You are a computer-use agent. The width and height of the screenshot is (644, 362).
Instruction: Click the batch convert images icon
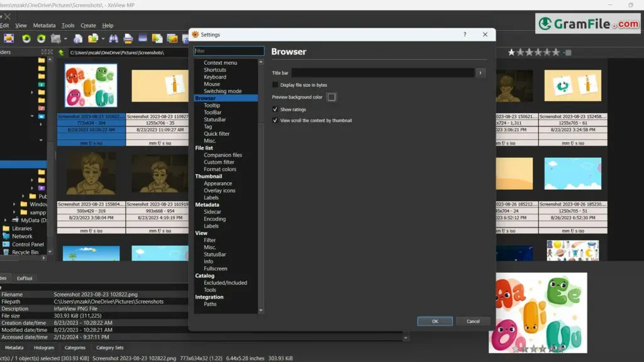click(172, 38)
